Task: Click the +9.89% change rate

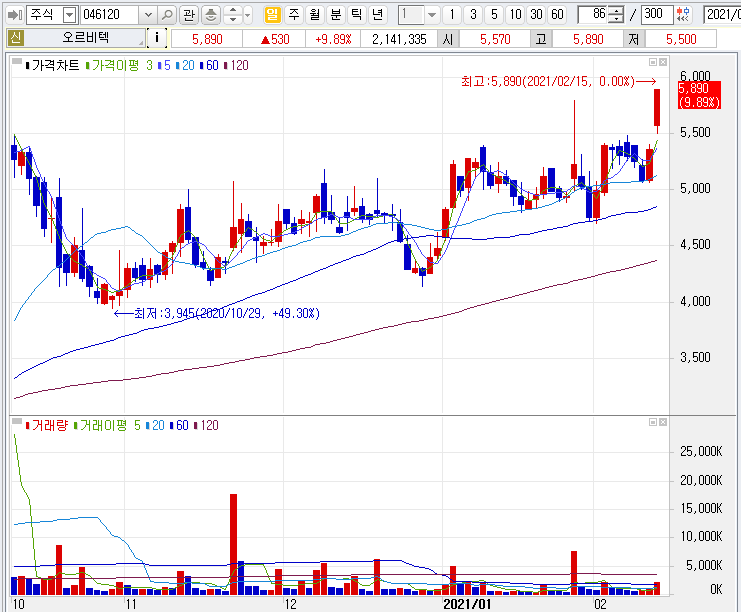Action: [x=333, y=39]
